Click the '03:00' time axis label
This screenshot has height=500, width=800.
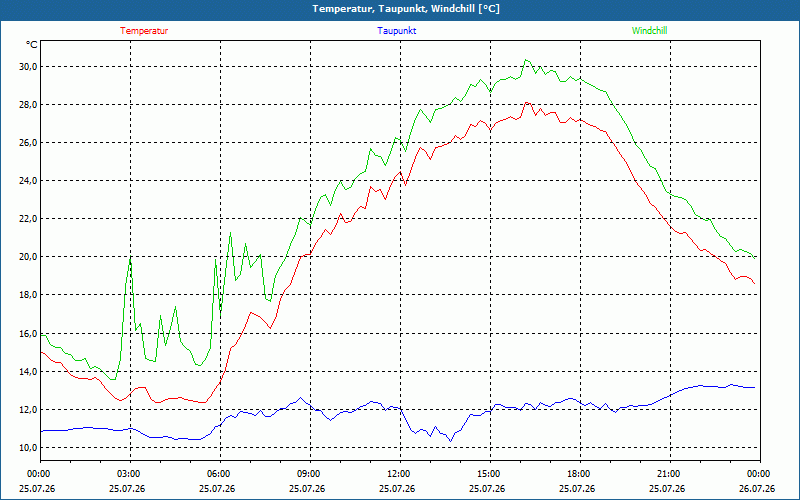[x=130, y=473]
